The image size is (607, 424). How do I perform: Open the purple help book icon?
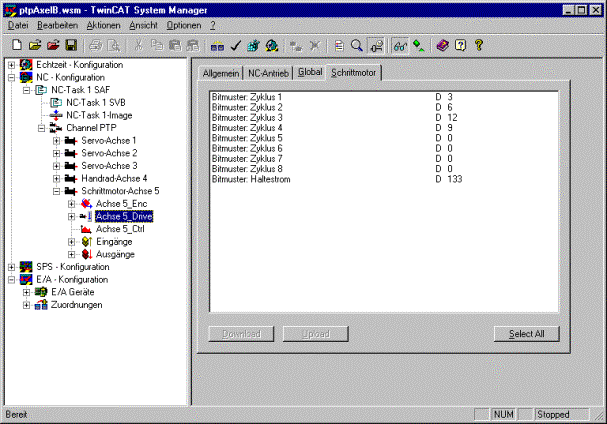[442, 45]
